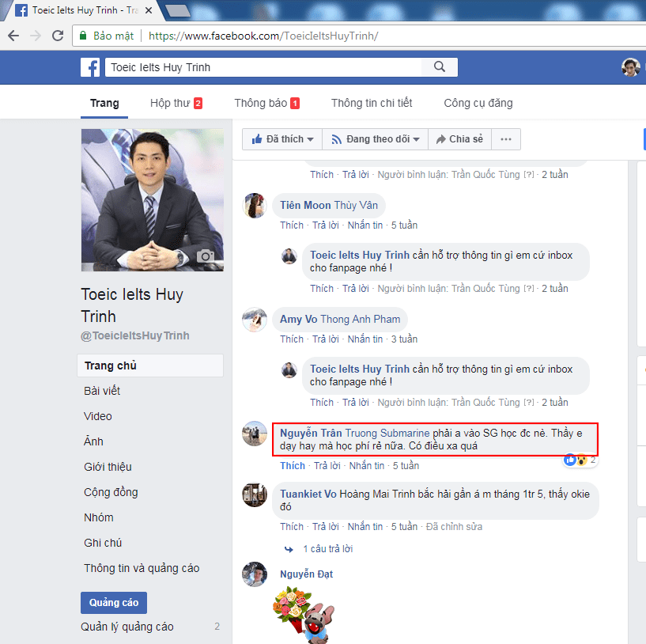Screen dimensions: 646x644
Task: Click the like and wow reaction icons
Action: (x=576, y=460)
